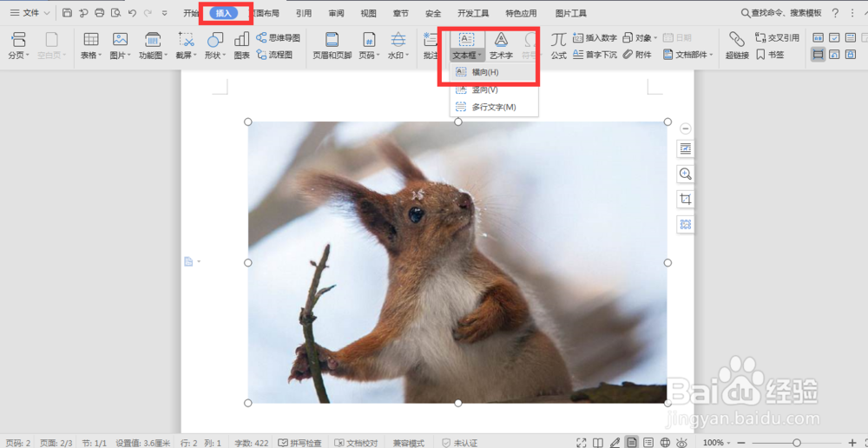Insert check box form field in ribbon
The image size is (868, 448).
pyautogui.click(x=834, y=37)
